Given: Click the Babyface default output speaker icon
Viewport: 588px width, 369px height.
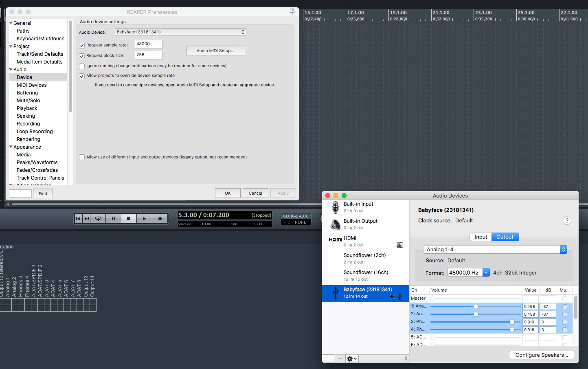Looking at the screenshot, I should (x=392, y=297).
